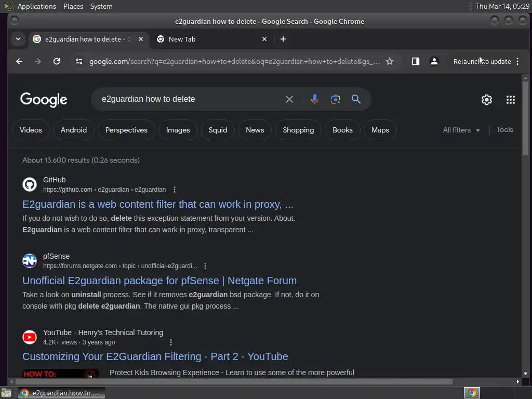Open Unofficial E2guardian package Netgate Forum link
Image resolution: width=532 pixels, height=399 pixels.
pos(159,281)
